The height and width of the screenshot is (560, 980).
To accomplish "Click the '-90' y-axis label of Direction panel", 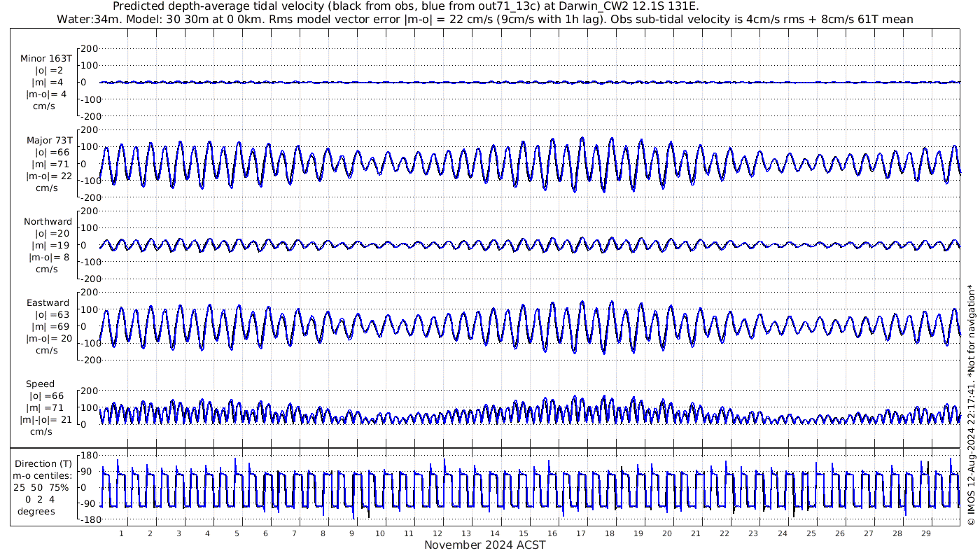I will 89,503.
